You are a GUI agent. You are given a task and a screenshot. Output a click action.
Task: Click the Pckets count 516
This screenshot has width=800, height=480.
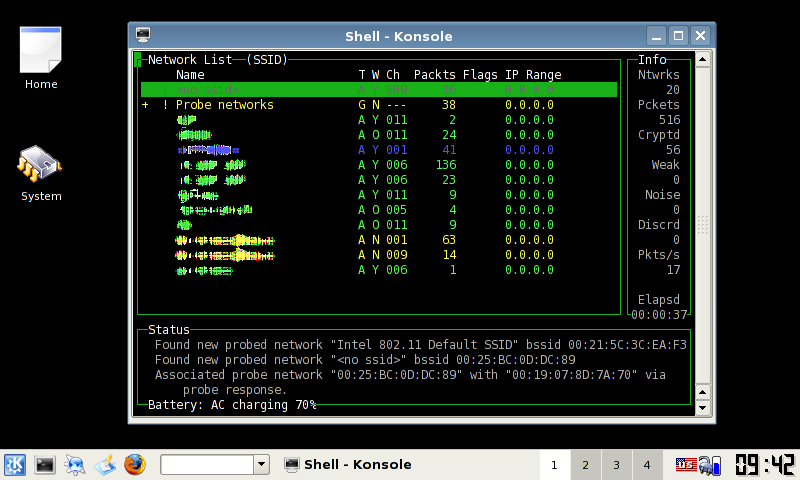click(x=669, y=120)
